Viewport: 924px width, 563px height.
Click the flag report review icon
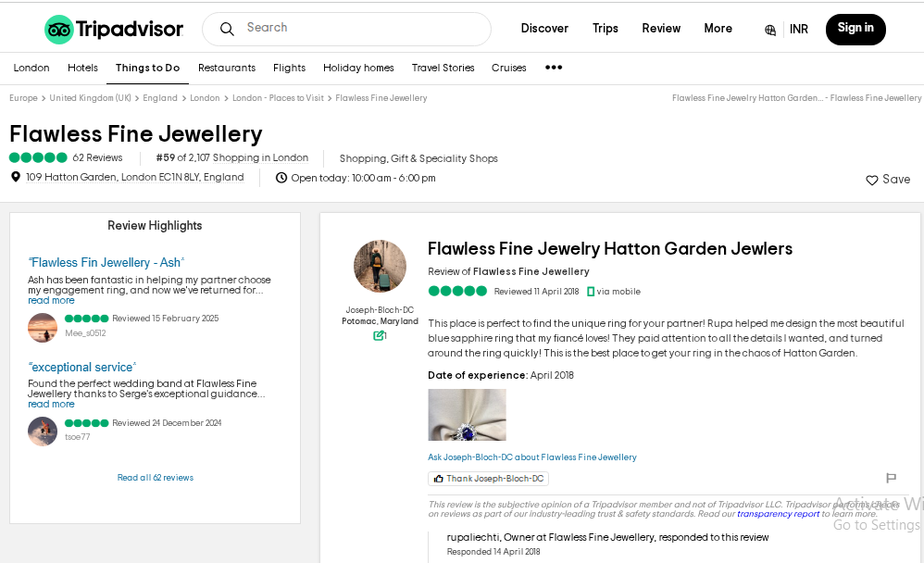click(891, 478)
